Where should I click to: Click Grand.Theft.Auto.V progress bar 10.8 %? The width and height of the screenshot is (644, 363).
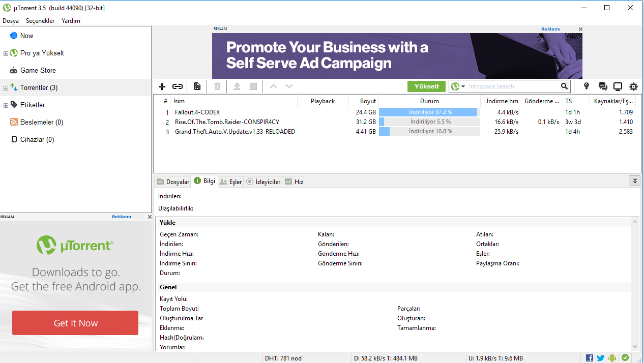430,132
